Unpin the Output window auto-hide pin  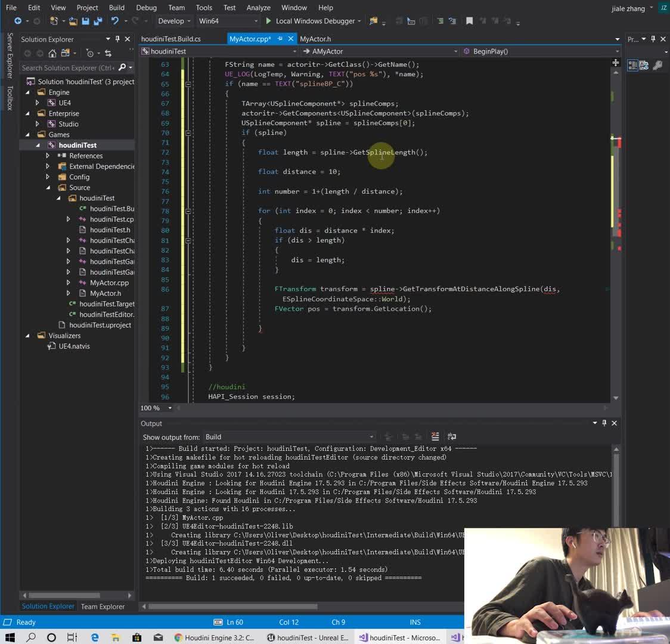[604, 423]
